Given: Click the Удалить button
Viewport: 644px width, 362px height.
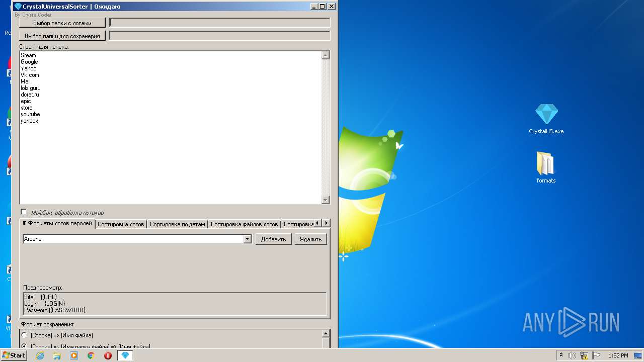Looking at the screenshot, I should coord(310,239).
